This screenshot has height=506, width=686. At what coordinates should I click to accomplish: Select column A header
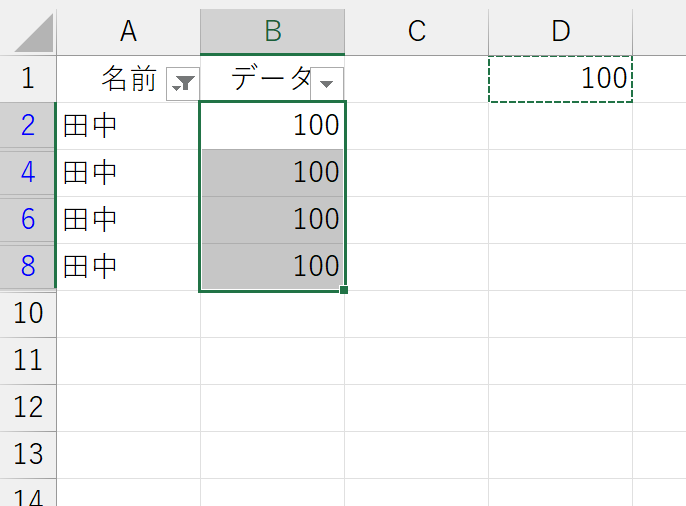click(128, 29)
